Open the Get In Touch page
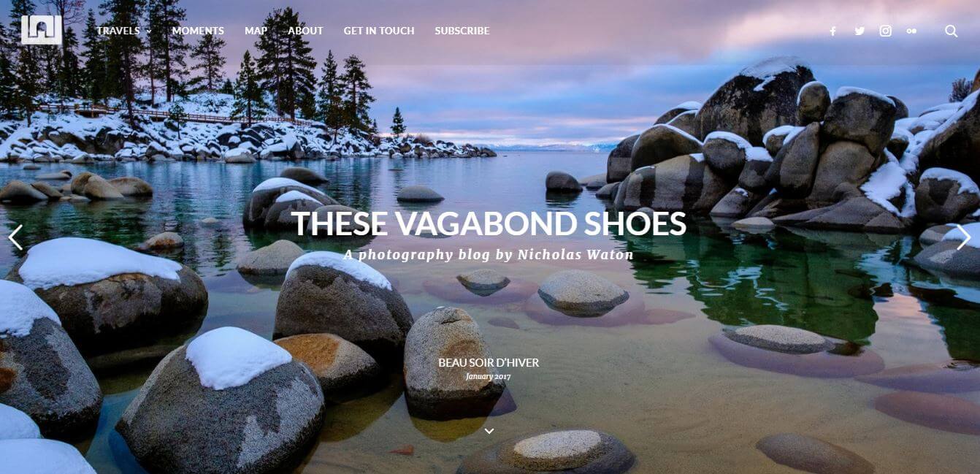This screenshot has height=474, width=980. click(379, 31)
